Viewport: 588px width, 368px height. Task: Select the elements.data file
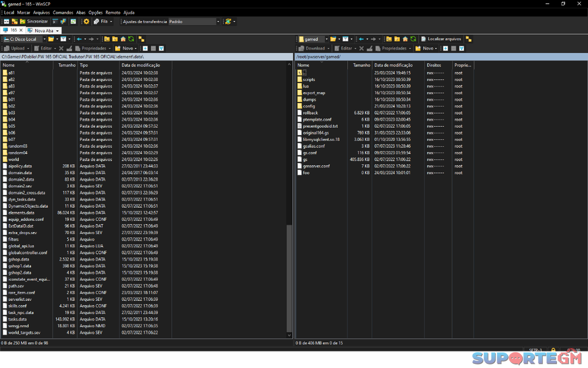pyautogui.click(x=21, y=213)
